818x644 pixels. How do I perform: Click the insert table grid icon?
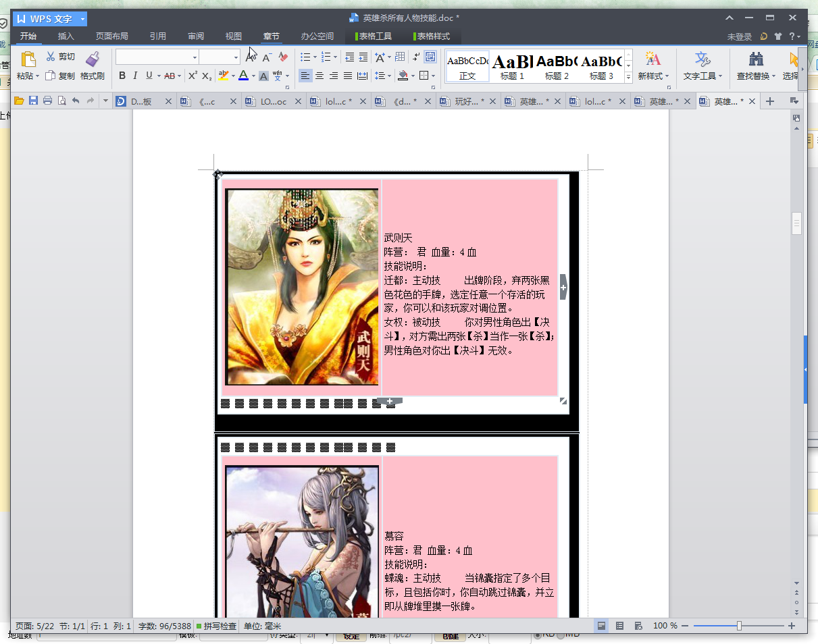coord(400,57)
